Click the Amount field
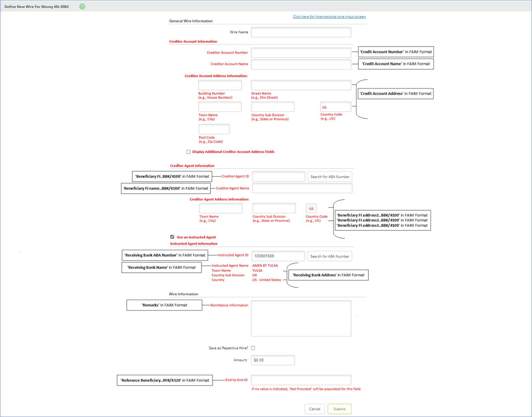This screenshot has height=417, width=532. click(x=273, y=360)
